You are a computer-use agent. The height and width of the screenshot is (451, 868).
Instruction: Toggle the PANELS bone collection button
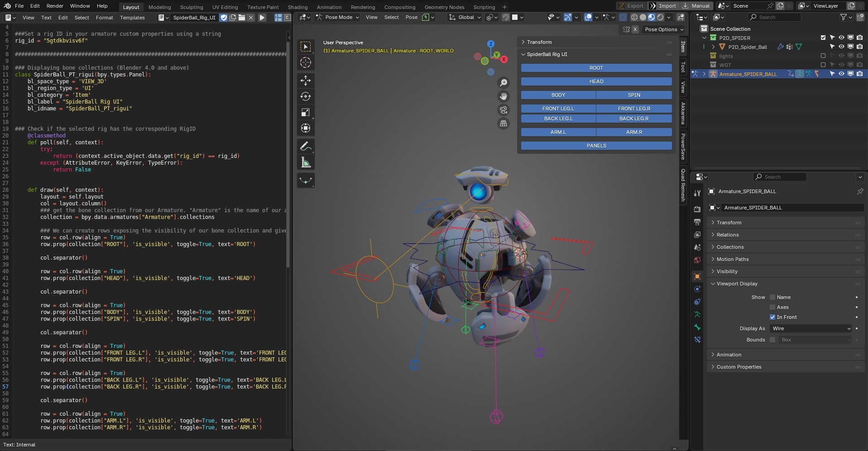click(x=596, y=146)
